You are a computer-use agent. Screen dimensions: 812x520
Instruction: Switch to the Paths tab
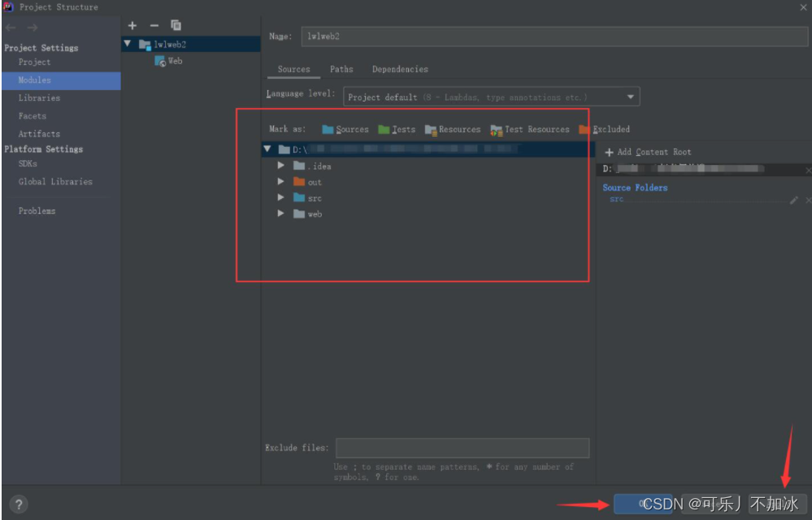pos(341,69)
